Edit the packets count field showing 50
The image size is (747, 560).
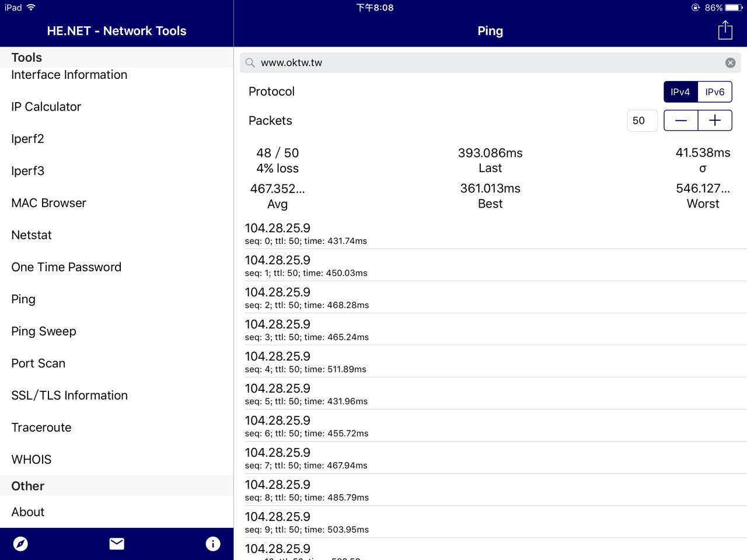642,121
